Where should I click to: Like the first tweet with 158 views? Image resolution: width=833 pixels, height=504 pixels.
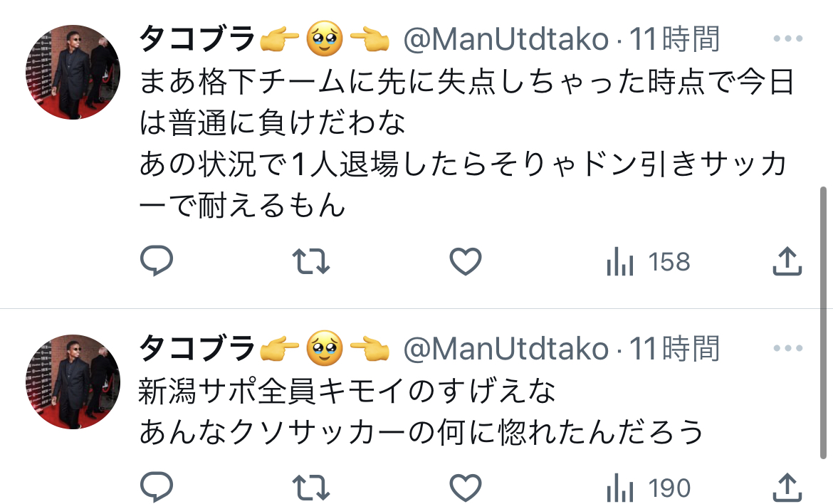466,261
